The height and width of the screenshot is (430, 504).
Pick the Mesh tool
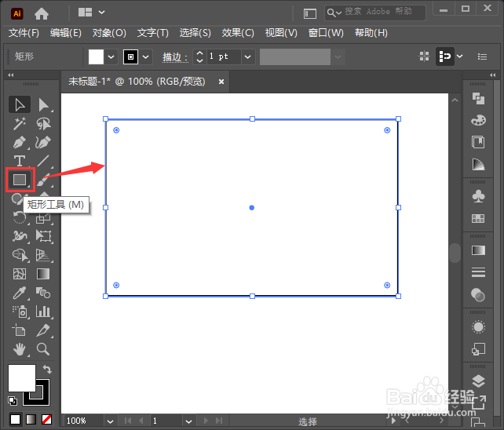(20, 274)
